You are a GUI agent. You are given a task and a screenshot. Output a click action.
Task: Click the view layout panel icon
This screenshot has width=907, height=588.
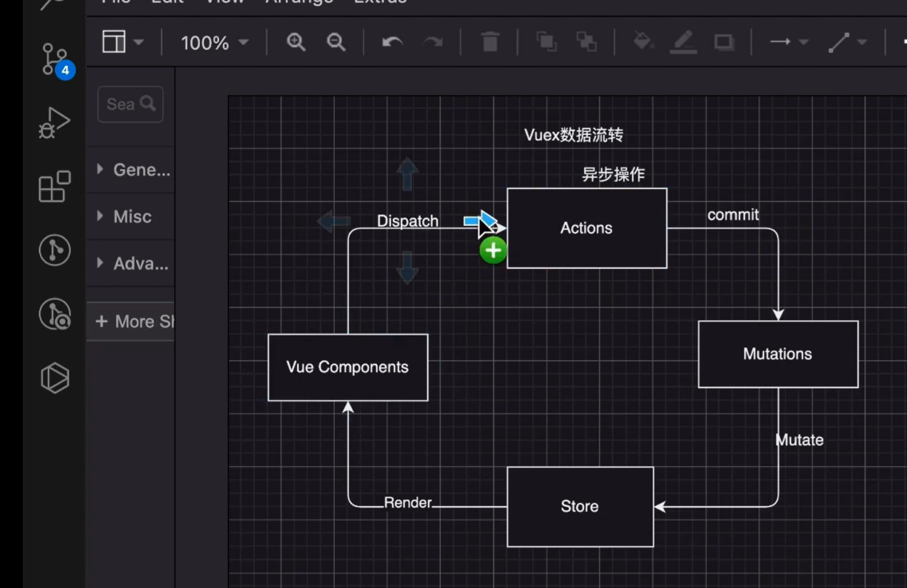114,42
